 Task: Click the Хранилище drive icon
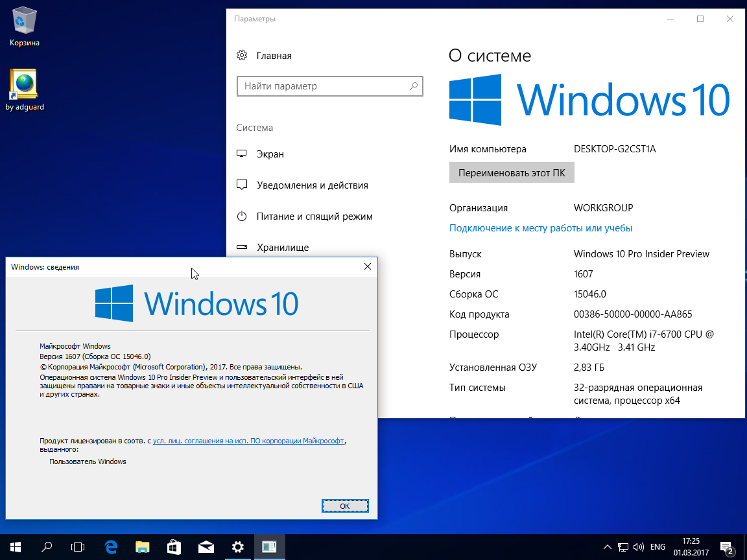click(x=242, y=247)
